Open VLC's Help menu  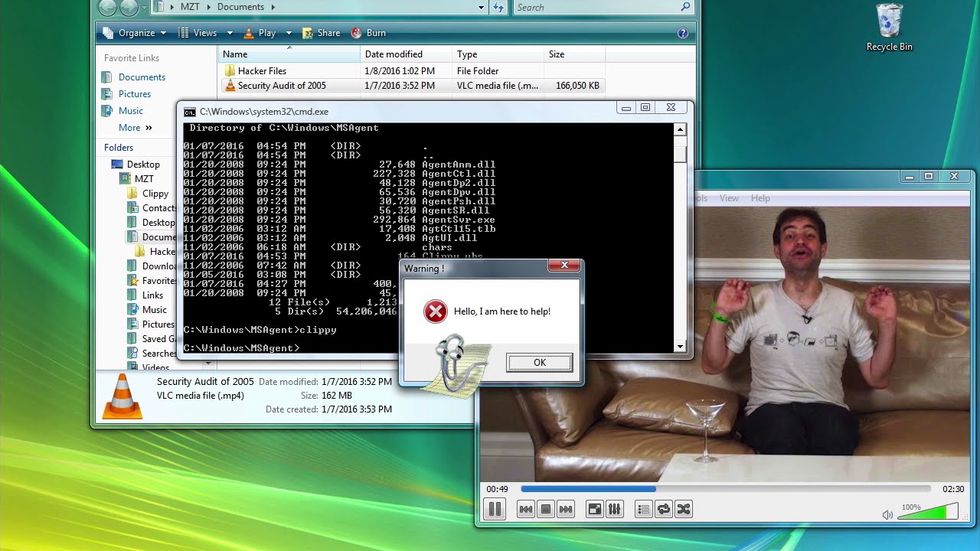[x=760, y=198]
